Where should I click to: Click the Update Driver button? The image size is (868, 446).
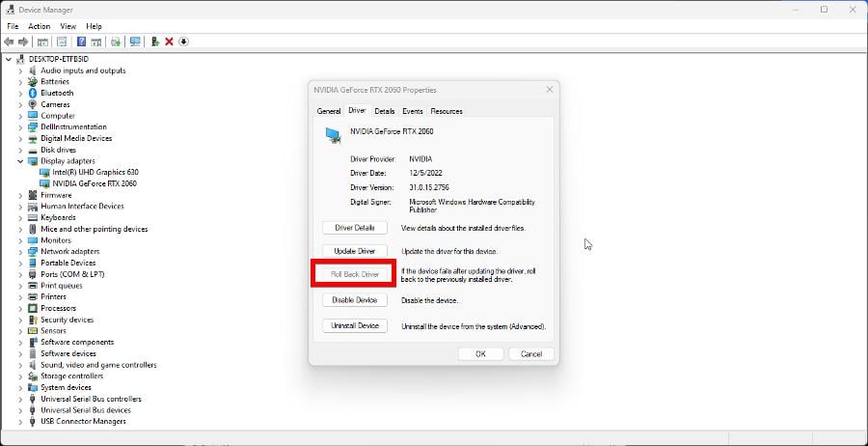(x=355, y=251)
